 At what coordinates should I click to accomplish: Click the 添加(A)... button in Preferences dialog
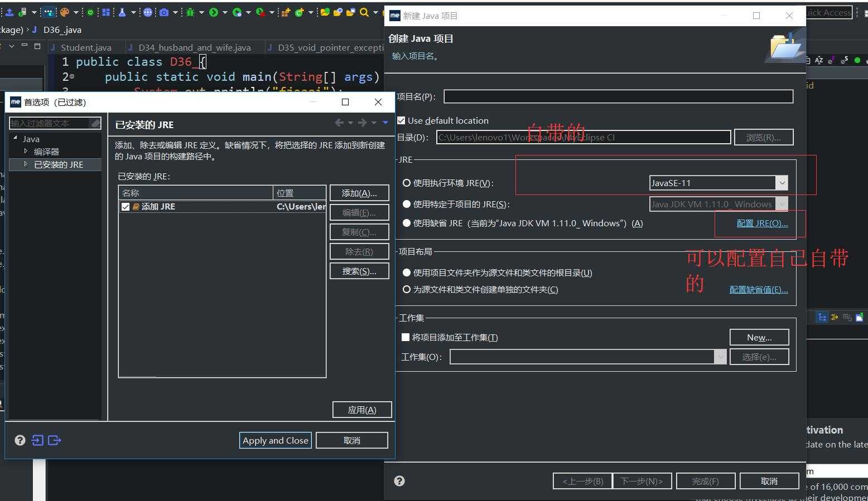(x=359, y=193)
